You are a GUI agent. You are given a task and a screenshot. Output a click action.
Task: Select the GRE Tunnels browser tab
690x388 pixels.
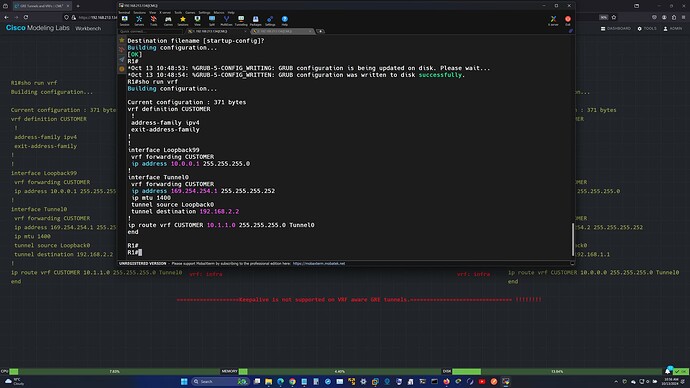(x=42, y=6)
